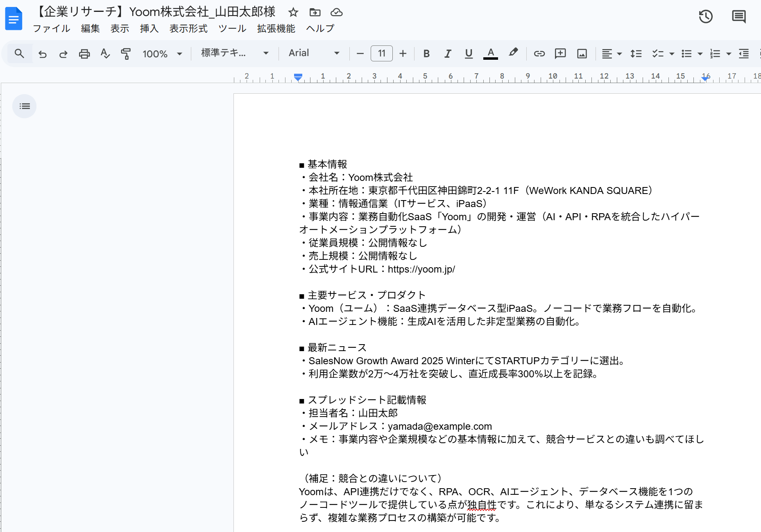This screenshot has height=532, width=761.
Task: Expand numbered list options arrow
Action: pyautogui.click(x=729, y=54)
